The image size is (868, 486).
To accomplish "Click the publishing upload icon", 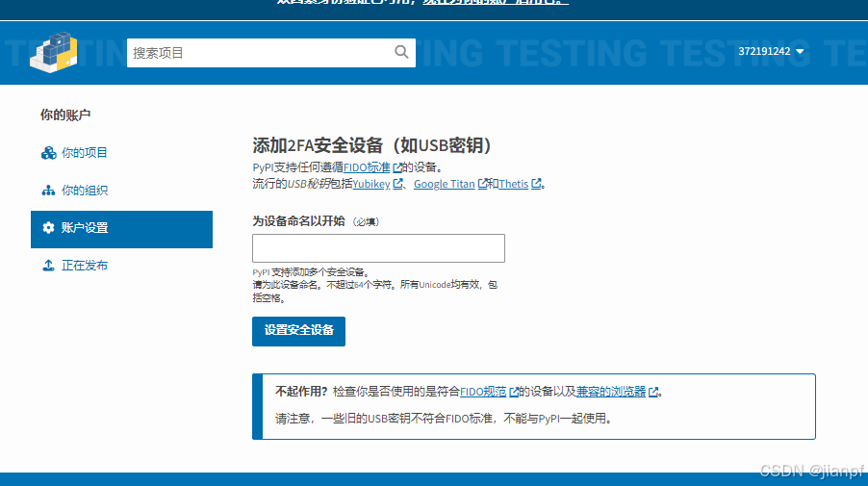I will pyautogui.click(x=49, y=266).
